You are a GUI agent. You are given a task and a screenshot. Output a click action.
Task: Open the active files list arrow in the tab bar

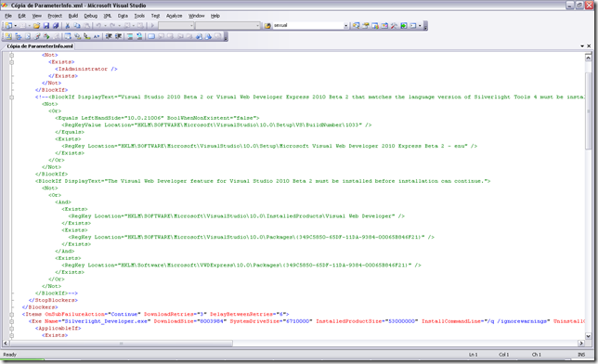pyautogui.click(x=582, y=46)
